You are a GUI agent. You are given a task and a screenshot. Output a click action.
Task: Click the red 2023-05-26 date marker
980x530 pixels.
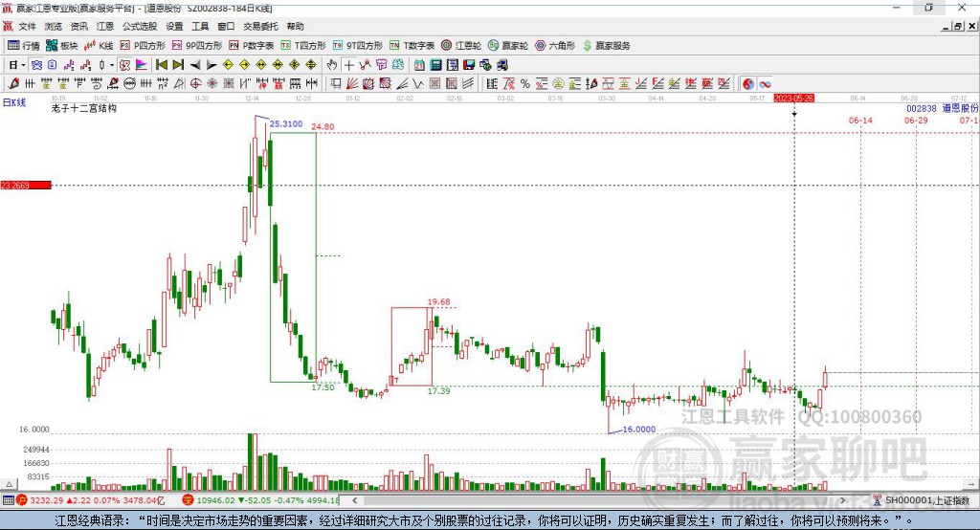pyautogui.click(x=793, y=99)
